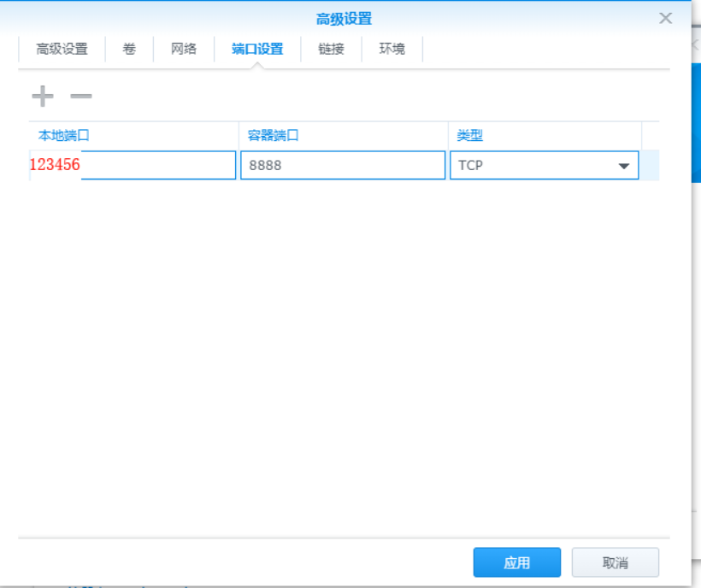Switch to the 网络 tab

click(x=182, y=50)
